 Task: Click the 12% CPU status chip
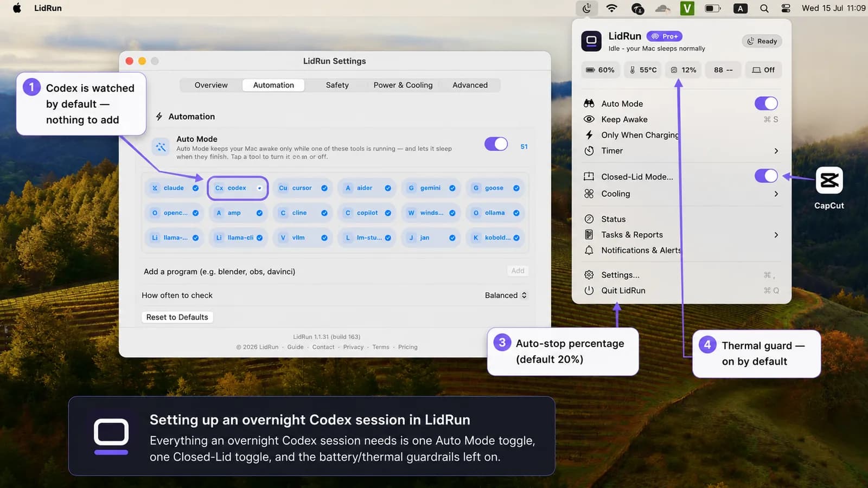coord(683,70)
